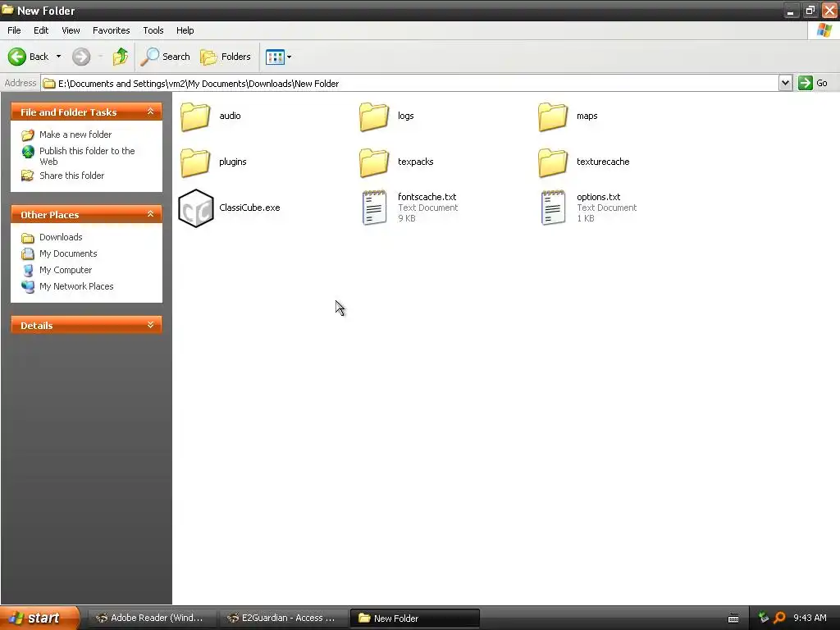Open the Favorites menu

click(112, 30)
